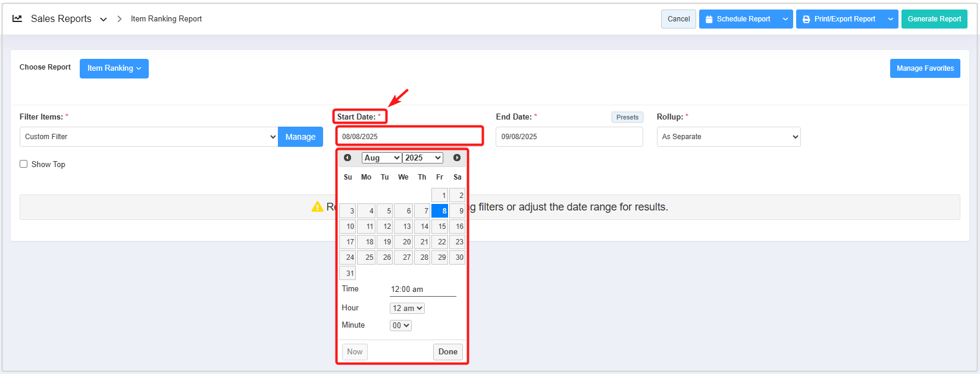The height and width of the screenshot is (374, 980).
Task: Select August 9 in the calendar
Action: pyautogui.click(x=458, y=210)
